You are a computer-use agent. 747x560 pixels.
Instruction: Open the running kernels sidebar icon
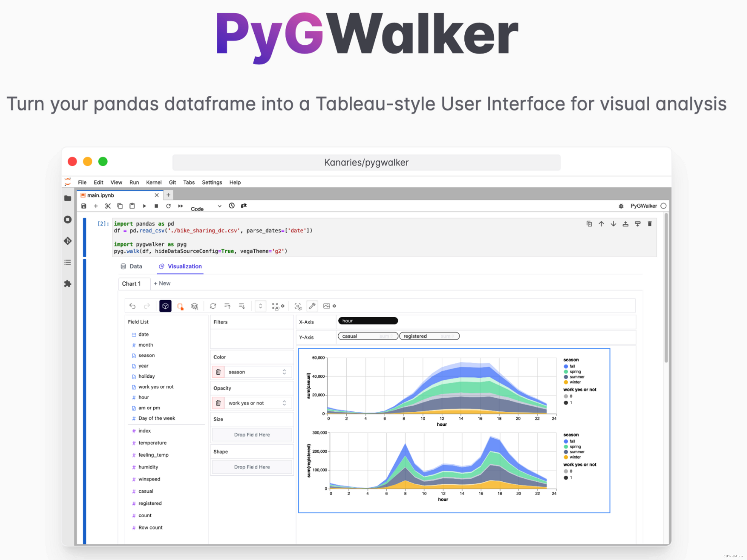68,219
